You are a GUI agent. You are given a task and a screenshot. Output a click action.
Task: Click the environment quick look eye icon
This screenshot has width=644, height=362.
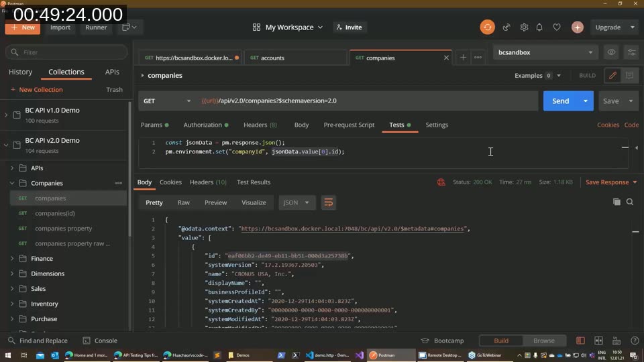(611, 52)
